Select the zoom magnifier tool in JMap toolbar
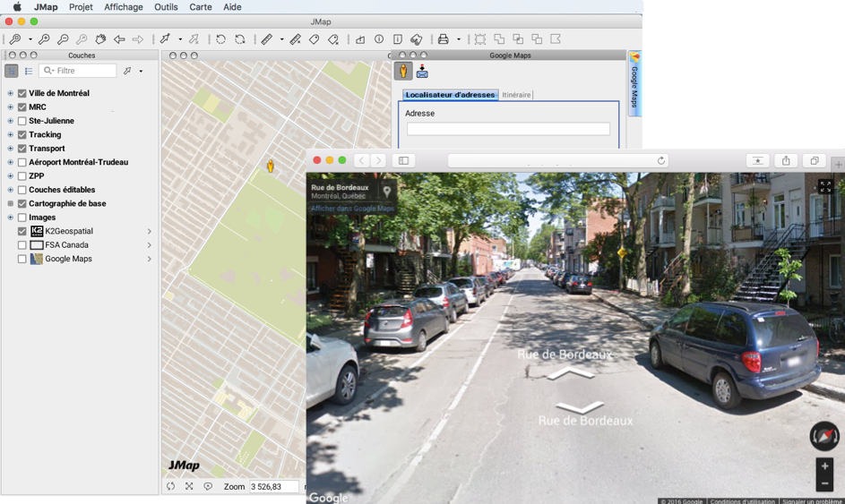845x504 pixels. point(15,39)
